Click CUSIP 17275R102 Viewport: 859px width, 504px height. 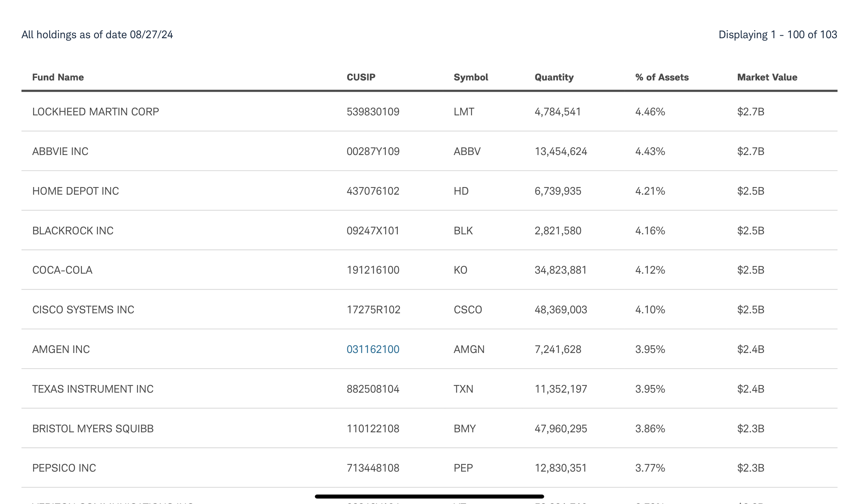[x=373, y=310]
